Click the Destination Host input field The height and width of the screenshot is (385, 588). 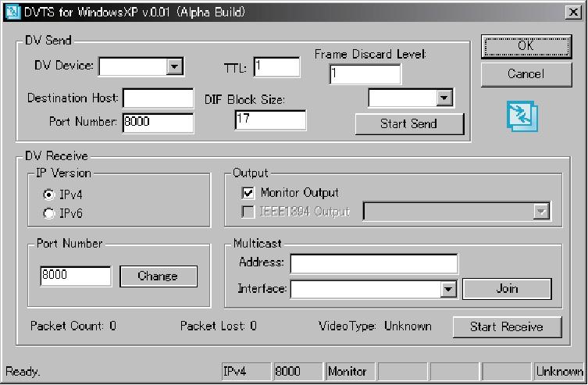158,98
